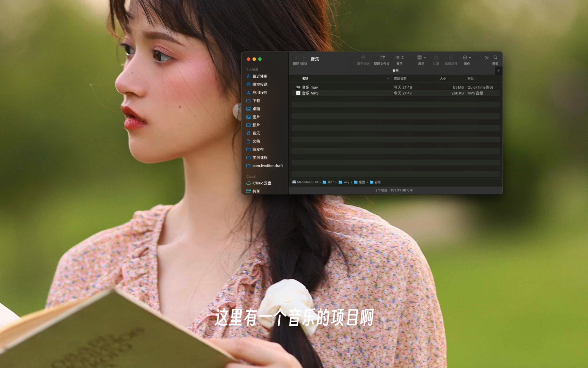Toggle the sort direction arrow in 名称 column
Screen dimensions: 588x368
coord(388,79)
